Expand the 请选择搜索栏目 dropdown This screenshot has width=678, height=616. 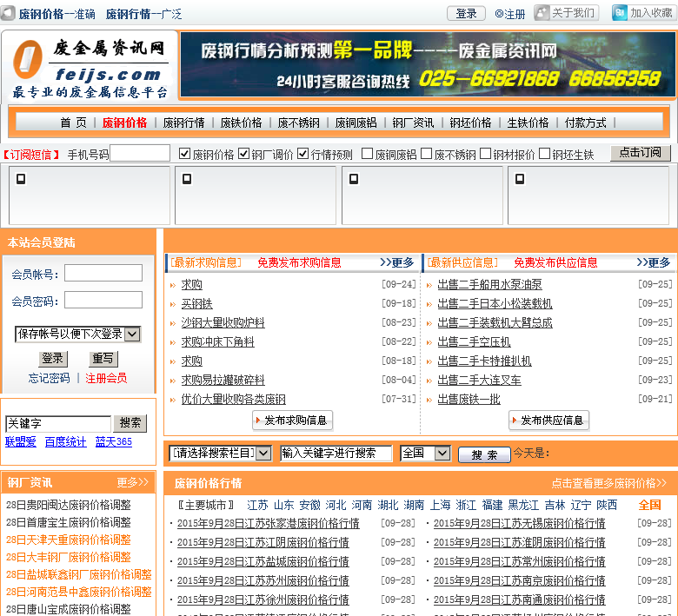221,453
